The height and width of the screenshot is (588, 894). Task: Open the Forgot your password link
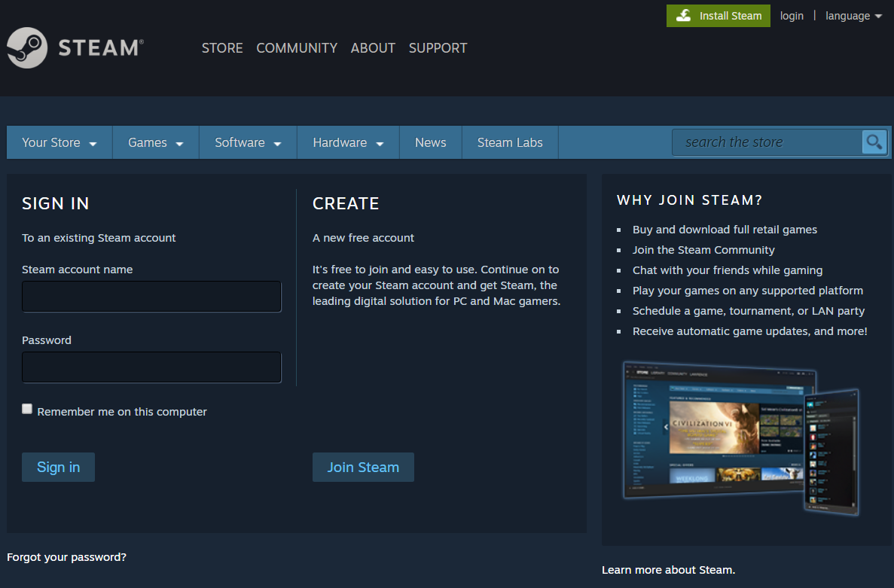[67, 557]
